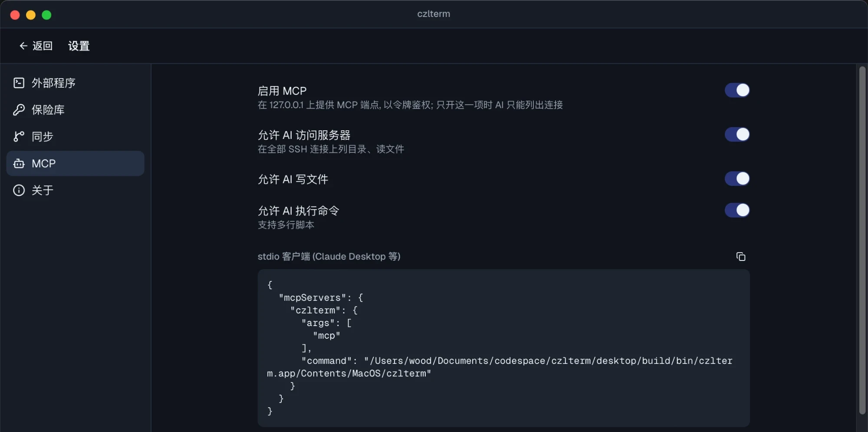Click the branch icon beside 同步

click(x=19, y=137)
